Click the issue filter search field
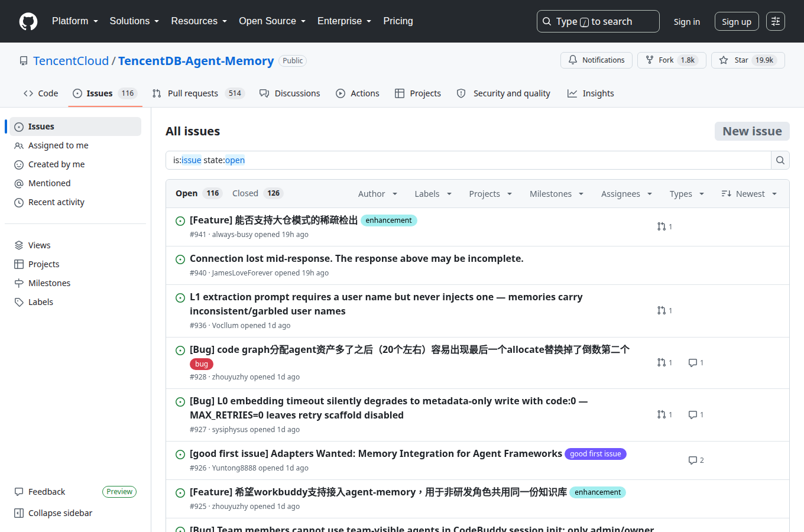Image resolution: width=804 pixels, height=532 pixels. (468, 160)
